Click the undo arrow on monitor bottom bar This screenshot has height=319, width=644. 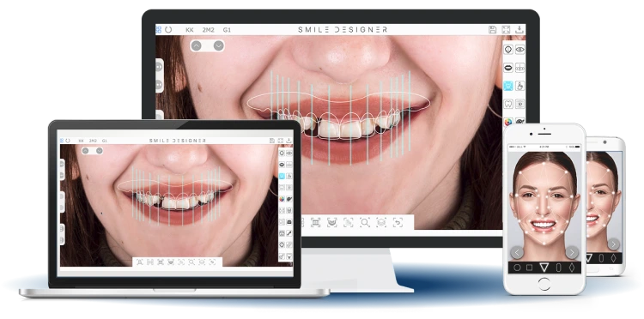coord(398,223)
